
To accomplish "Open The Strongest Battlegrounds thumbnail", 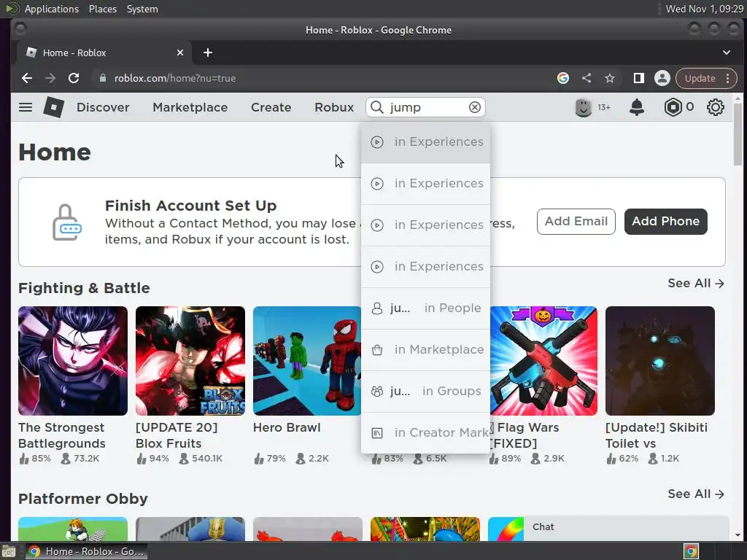I will click(x=73, y=361).
